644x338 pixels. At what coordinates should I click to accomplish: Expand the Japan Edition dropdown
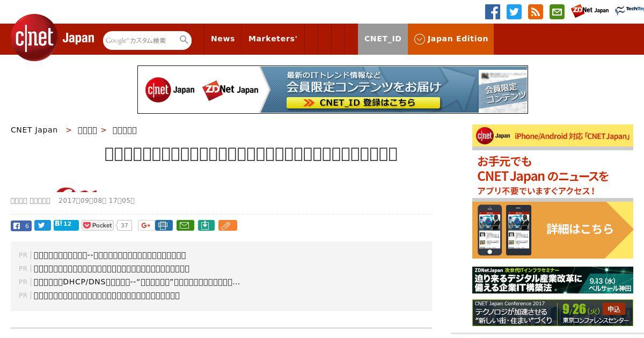pyautogui.click(x=451, y=39)
